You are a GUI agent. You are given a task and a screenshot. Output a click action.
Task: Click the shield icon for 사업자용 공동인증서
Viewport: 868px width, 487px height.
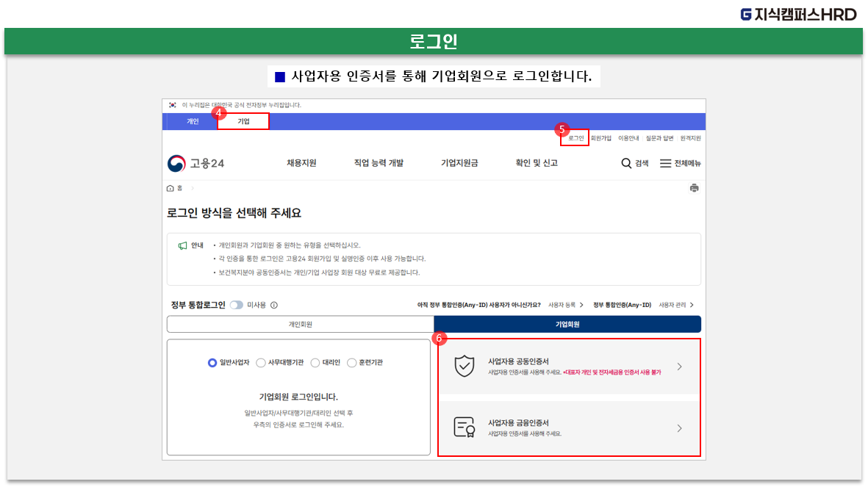pyautogui.click(x=464, y=367)
